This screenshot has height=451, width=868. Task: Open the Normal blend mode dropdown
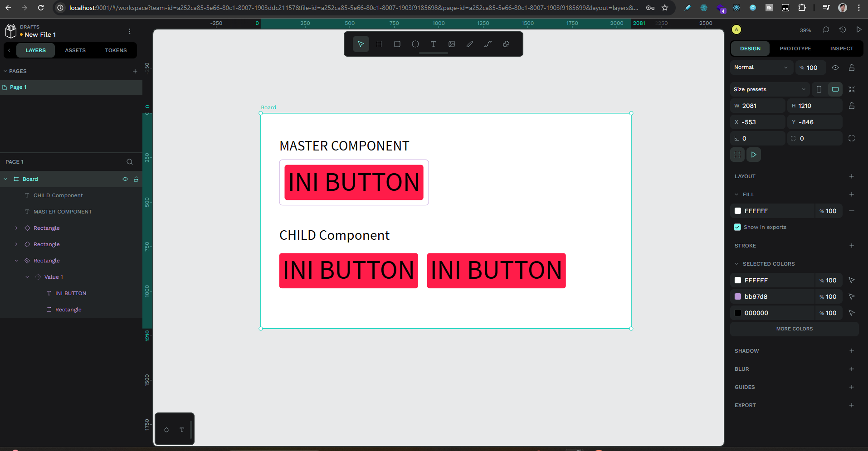coord(761,67)
